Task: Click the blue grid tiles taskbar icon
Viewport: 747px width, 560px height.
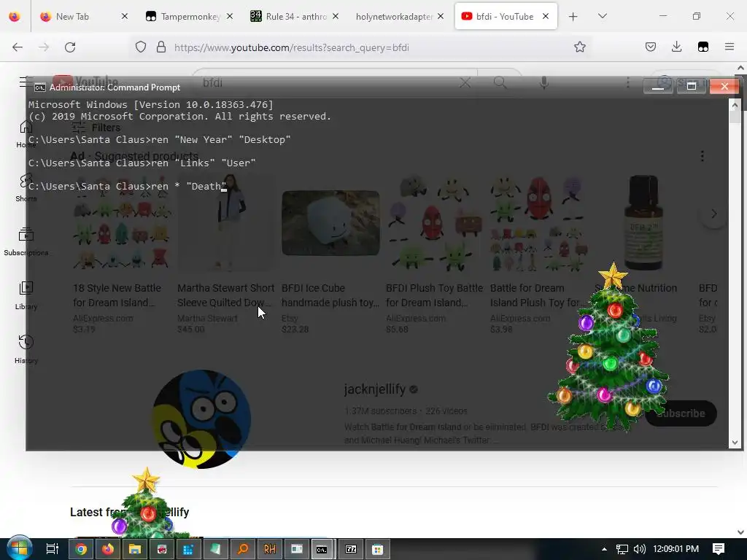Action: [188, 549]
